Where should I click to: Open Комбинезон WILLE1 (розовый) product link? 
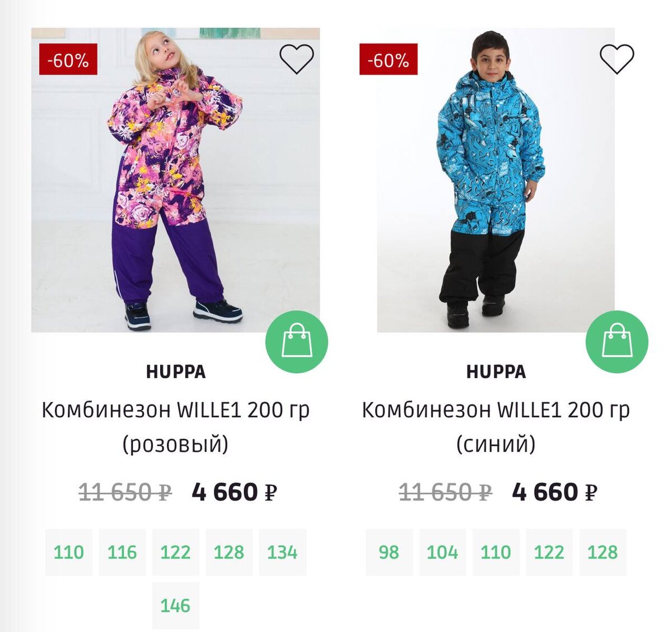click(175, 427)
